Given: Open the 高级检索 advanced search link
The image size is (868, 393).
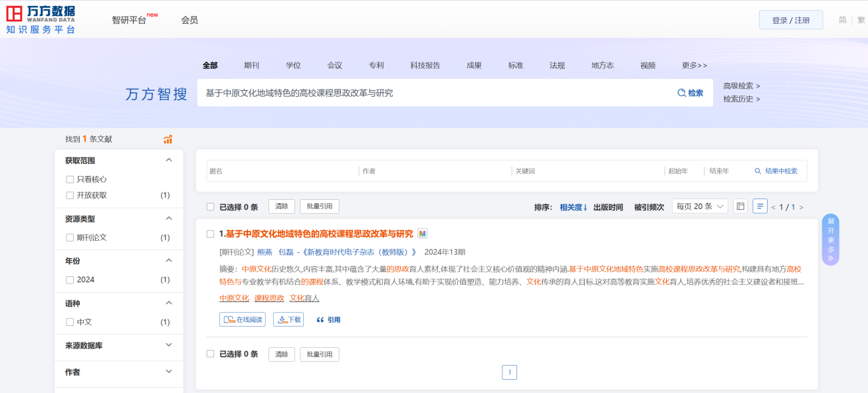Looking at the screenshot, I should point(741,86).
